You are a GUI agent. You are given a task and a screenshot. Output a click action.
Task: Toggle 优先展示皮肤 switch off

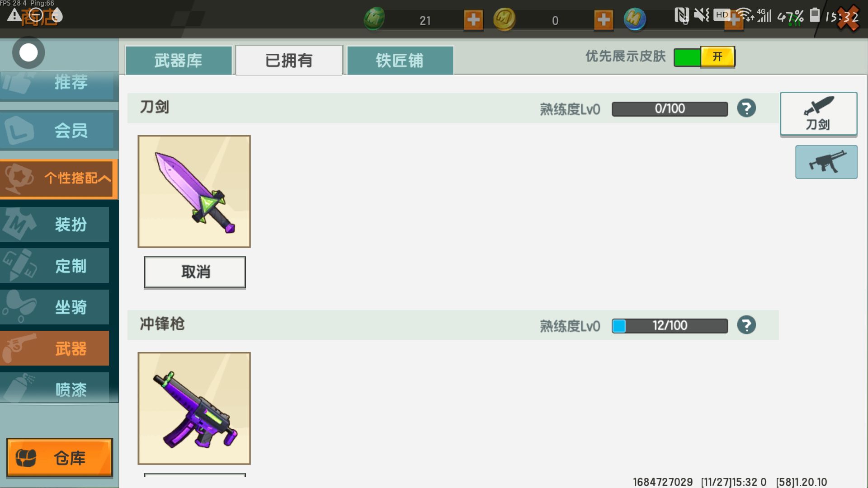[704, 57]
